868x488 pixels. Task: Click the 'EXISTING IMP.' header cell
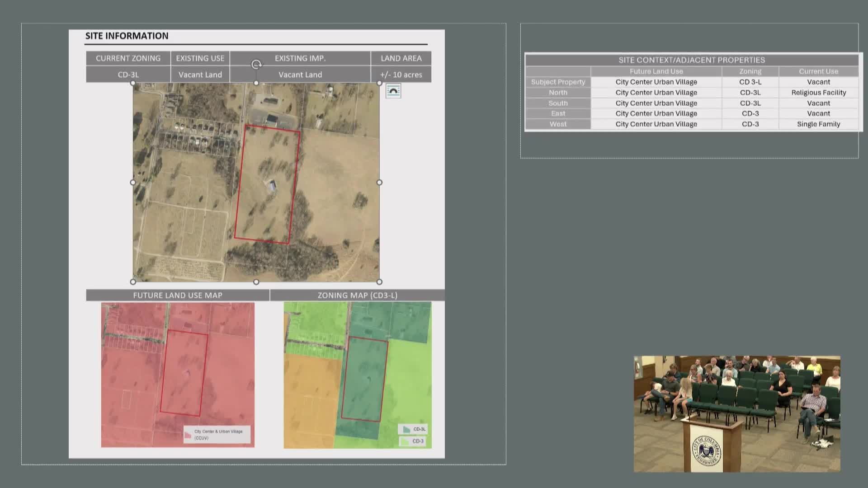click(300, 58)
